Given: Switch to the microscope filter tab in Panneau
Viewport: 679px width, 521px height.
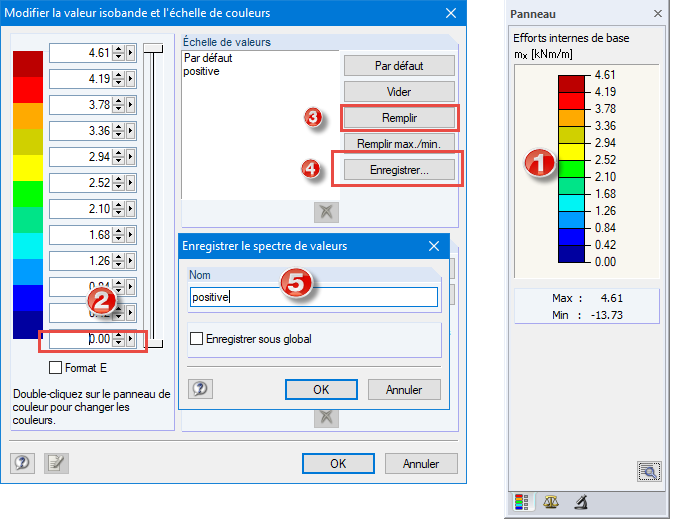Looking at the screenshot, I should coord(581,502).
